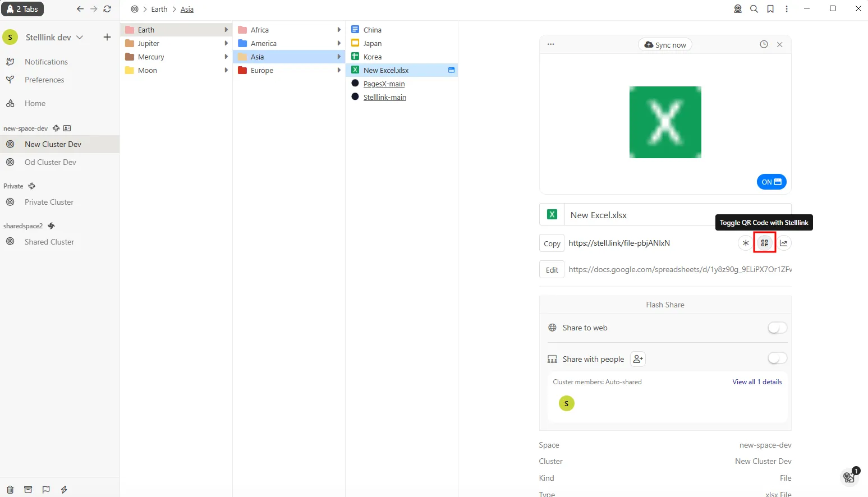This screenshot has width=868, height=497.
Task: Click the asterisk icon beside the link
Action: click(x=745, y=243)
